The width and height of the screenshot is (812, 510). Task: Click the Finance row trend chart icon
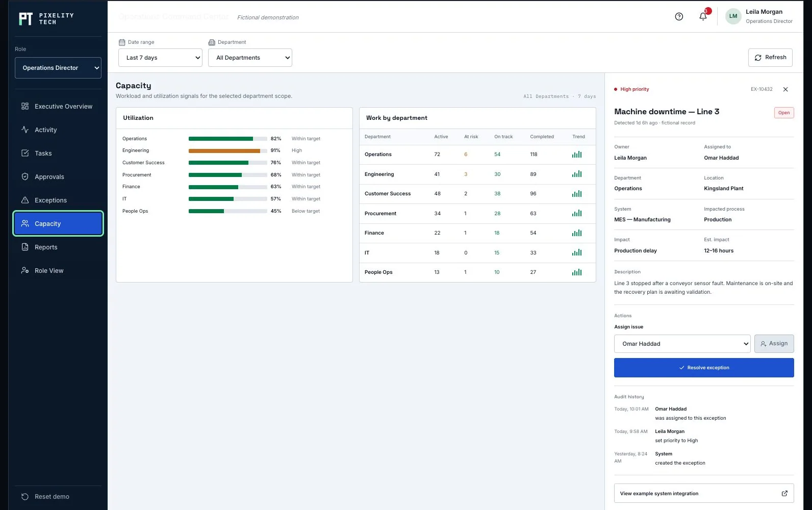(x=577, y=233)
